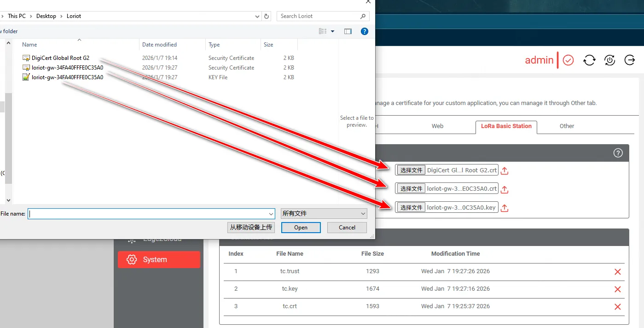Remove the tc.crt file from list
The image size is (644, 328).
(x=618, y=307)
